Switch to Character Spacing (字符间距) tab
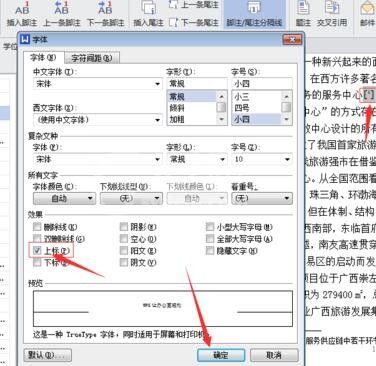376x366 pixels. pos(91,58)
